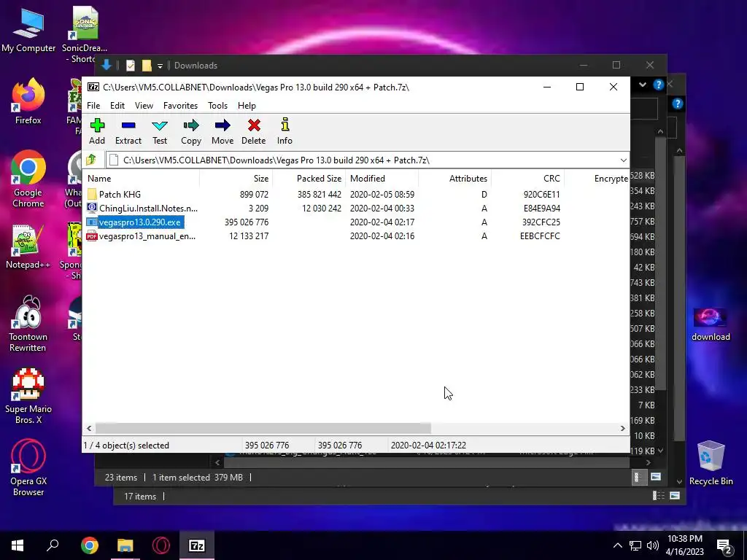Open the notification center icon

(724, 547)
